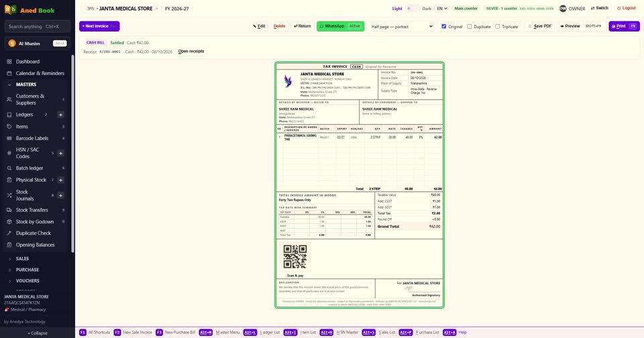Check the Duplicate copy checkbox
The width and height of the screenshot is (644, 338).
pyautogui.click(x=469, y=26)
